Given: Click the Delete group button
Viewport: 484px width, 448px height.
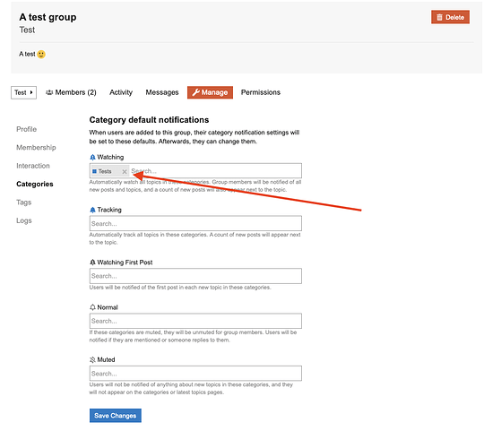Looking at the screenshot, I should click(450, 17).
